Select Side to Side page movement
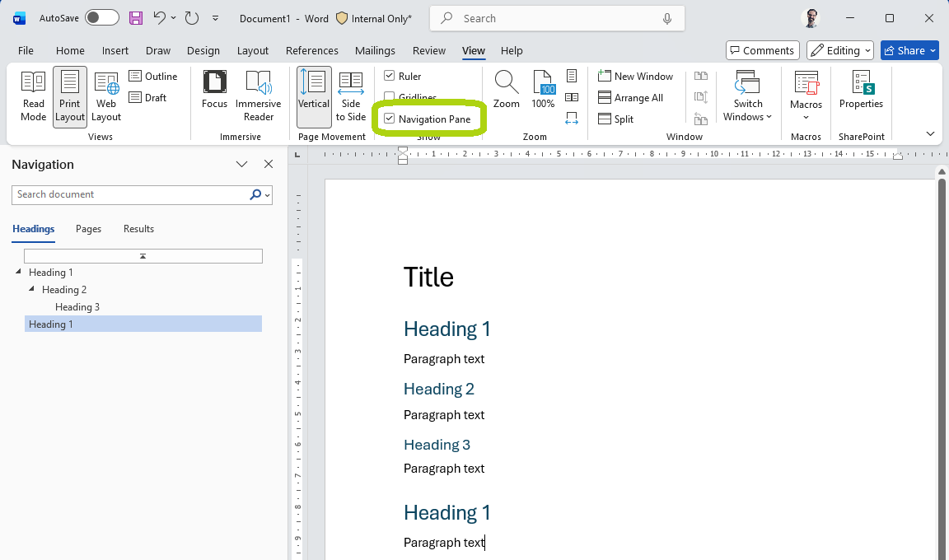Viewport: 949px width, 560px height. pyautogui.click(x=350, y=96)
